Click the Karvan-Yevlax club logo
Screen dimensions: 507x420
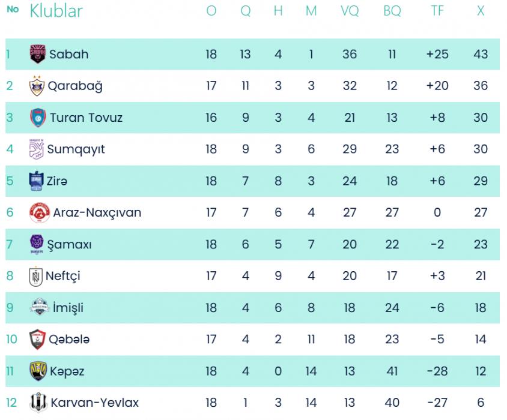tap(37, 403)
